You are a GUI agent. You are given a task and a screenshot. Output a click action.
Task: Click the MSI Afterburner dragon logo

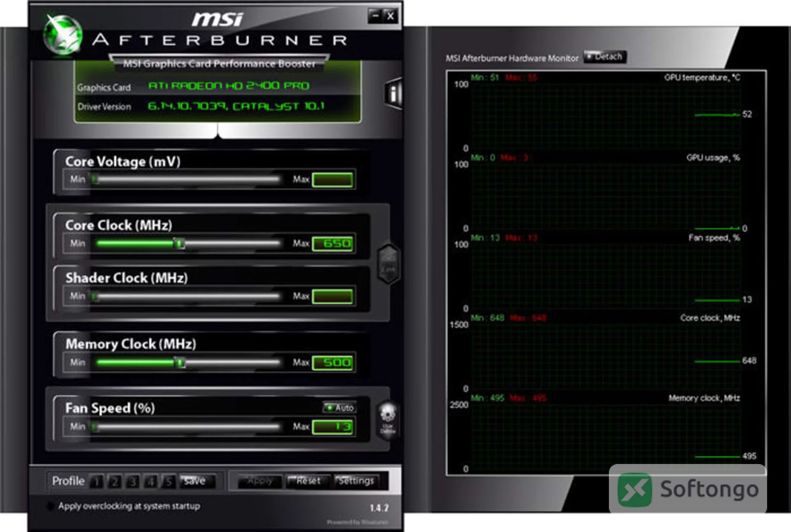click(63, 35)
